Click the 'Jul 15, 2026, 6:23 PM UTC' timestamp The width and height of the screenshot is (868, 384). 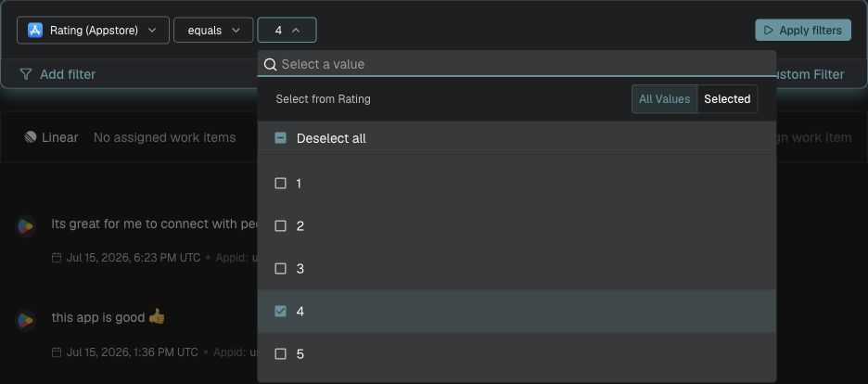click(134, 257)
